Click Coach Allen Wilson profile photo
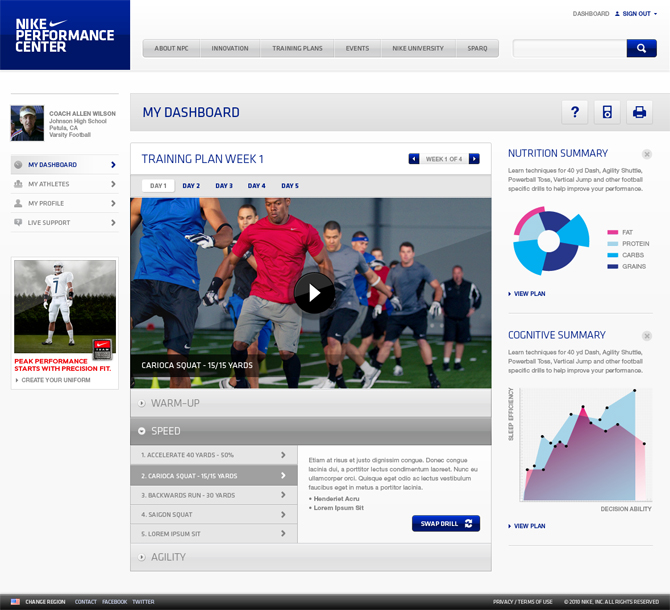 pyautogui.click(x=27, y=123)
